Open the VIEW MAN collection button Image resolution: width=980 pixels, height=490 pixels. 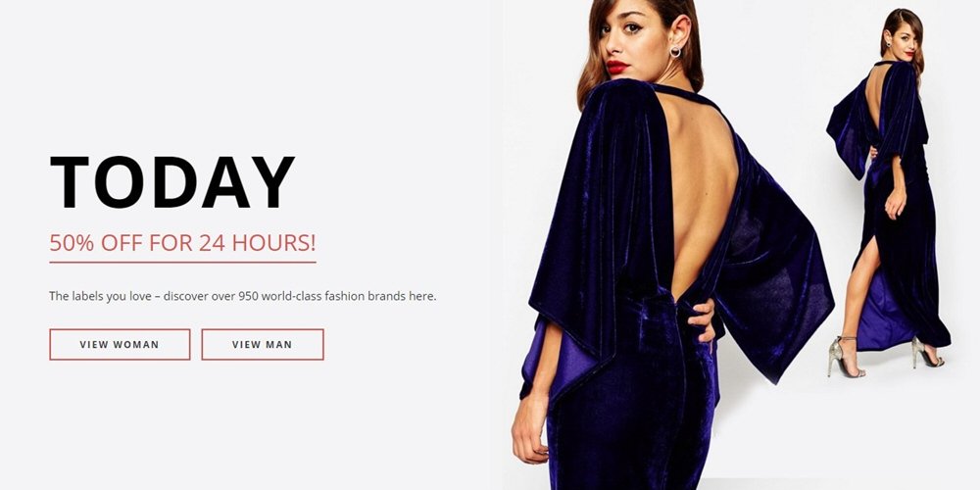click(263, 344)
